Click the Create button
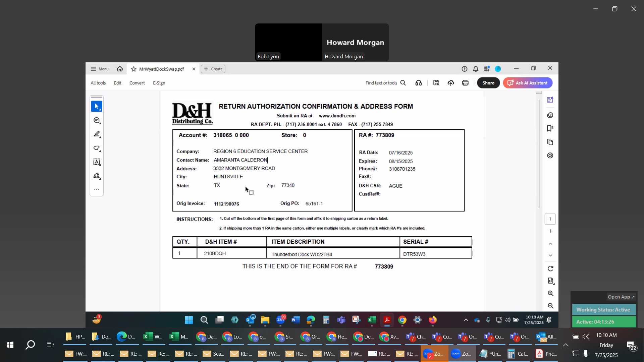 pyautogui.click(x=213, y=69)
